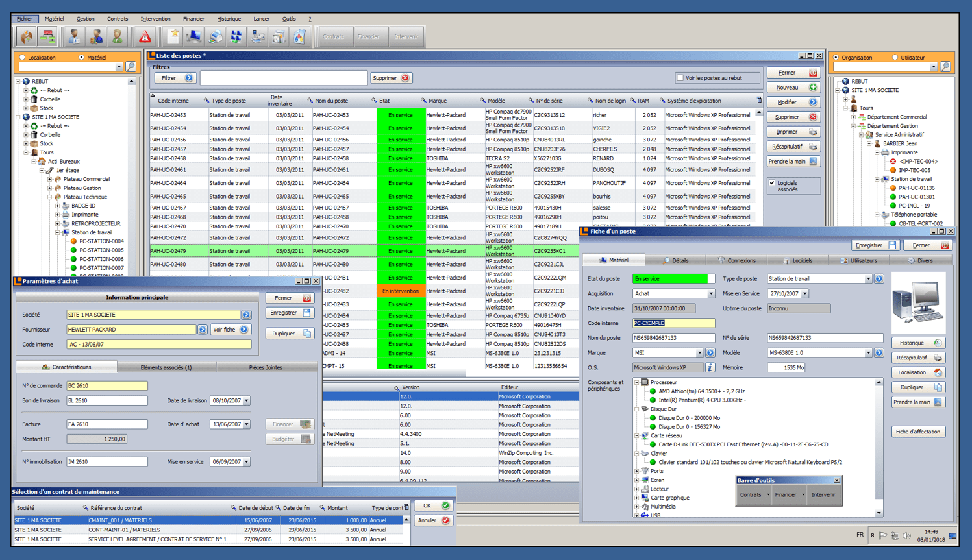Open the Date de livraison date picker
This screenshot has width=972, height=560.
[246, 400]
